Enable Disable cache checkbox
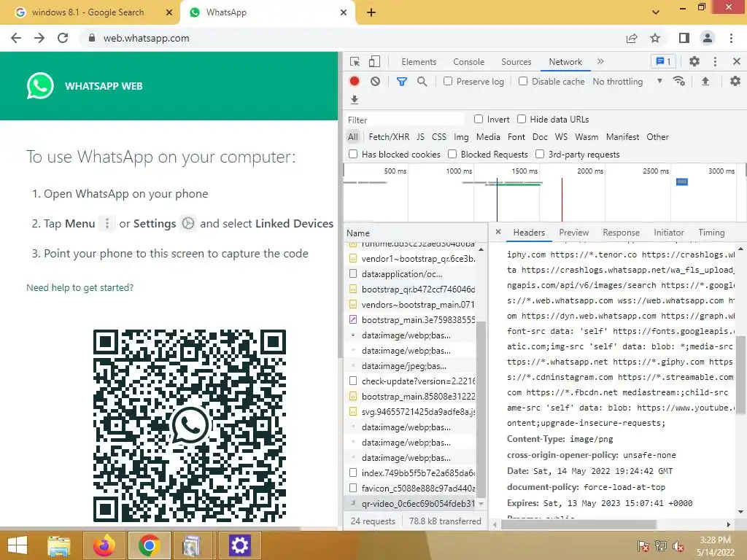 [x=523, y=82]
